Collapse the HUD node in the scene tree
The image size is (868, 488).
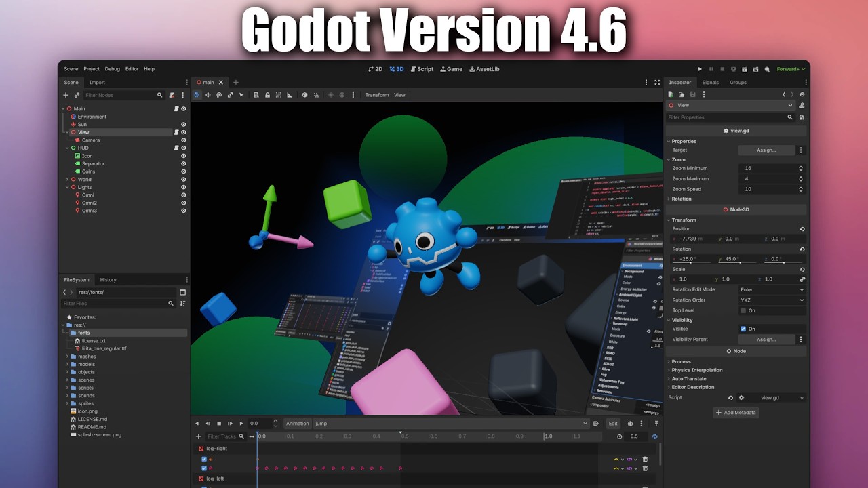point(67,148)
